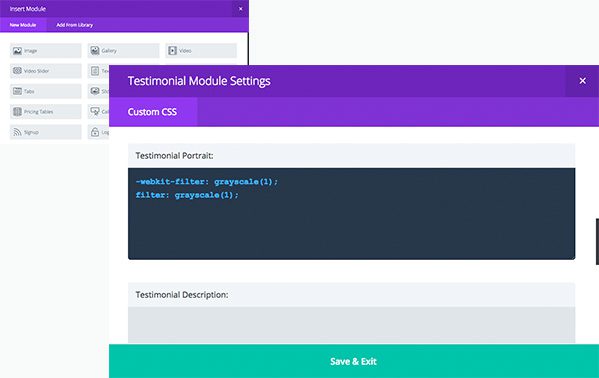The height and width of the screenshot is (378, 599).
Task: Select the Image module in Insert Module
Action: [x=45, y=50]
